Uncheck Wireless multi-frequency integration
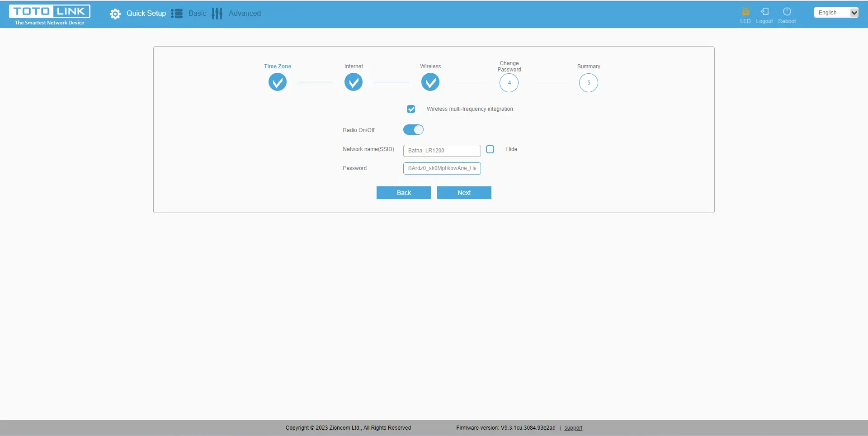This screenshot has height=436, width=868. (x=411, y=109)
